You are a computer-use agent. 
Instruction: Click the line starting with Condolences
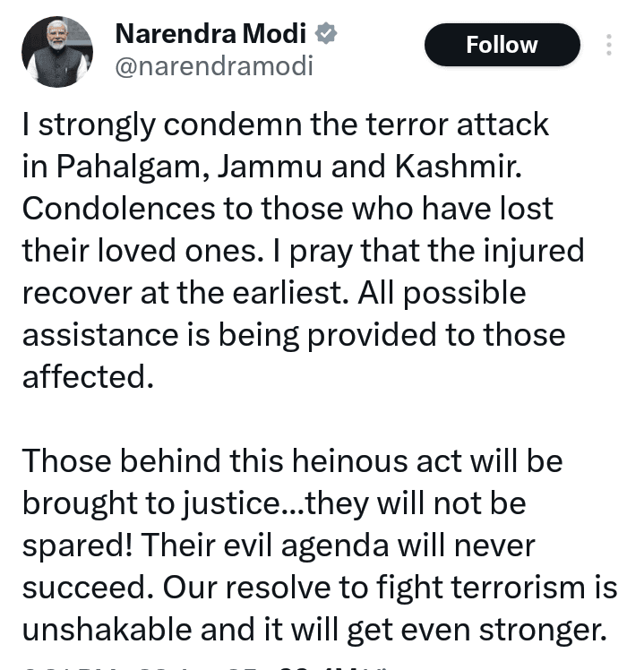tap(288, 209)
